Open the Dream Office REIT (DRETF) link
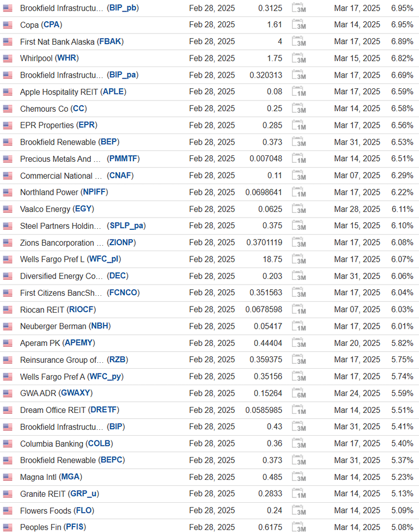The image size is (419, 532). pos(70,410)
